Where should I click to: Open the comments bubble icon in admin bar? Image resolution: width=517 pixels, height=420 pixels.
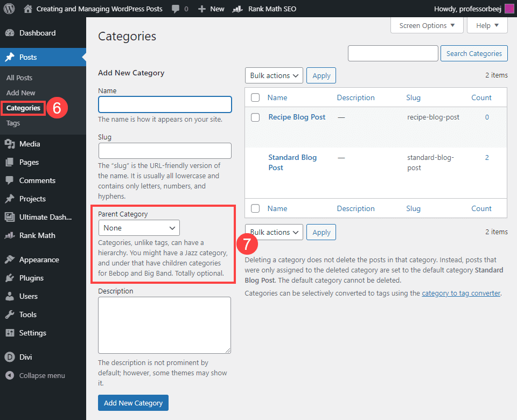coord(176,9)
